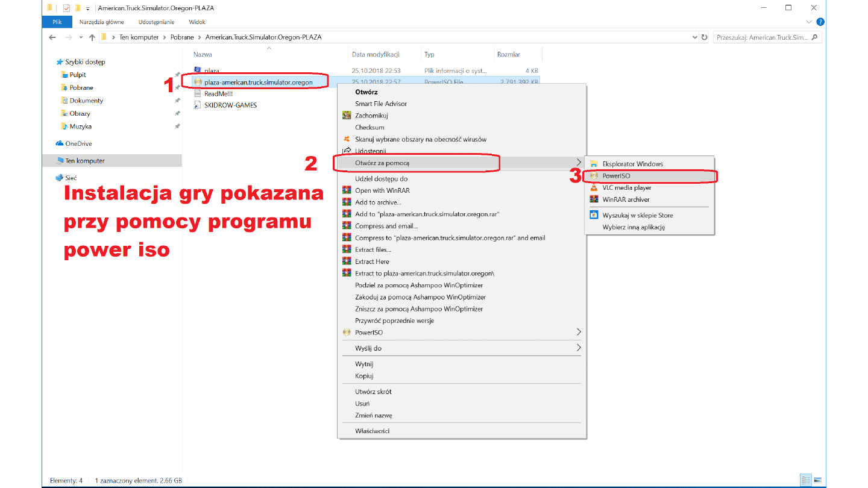Expand the 'Wyślij do' submenu
The width and height of the screenshot is (868, 488).
(x=579, y=348)
